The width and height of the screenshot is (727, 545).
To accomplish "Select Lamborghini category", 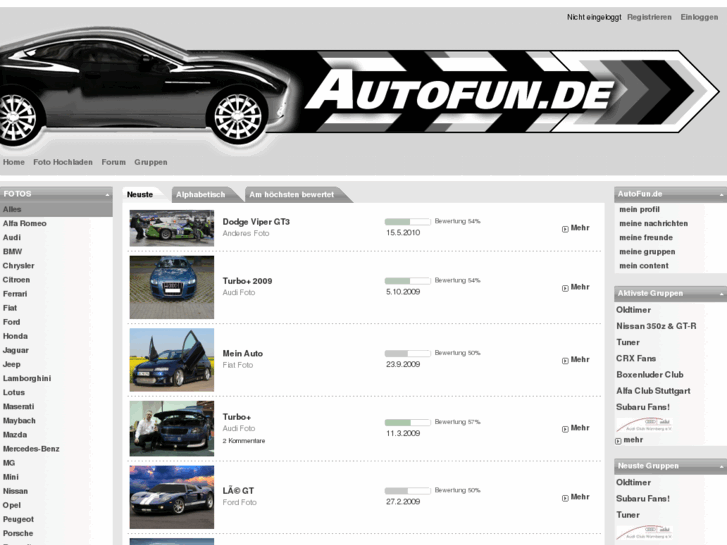I will [x=27, y=378].
